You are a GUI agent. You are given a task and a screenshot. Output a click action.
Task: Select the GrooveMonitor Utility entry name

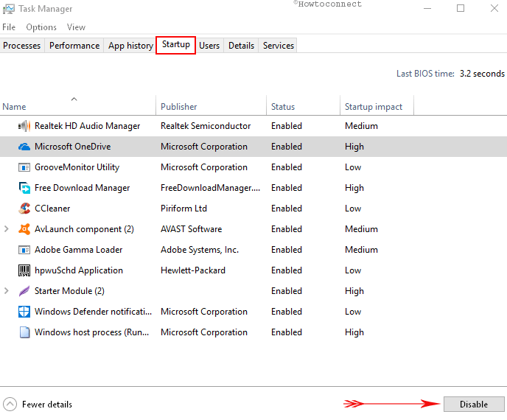click(x=77, y=167)
